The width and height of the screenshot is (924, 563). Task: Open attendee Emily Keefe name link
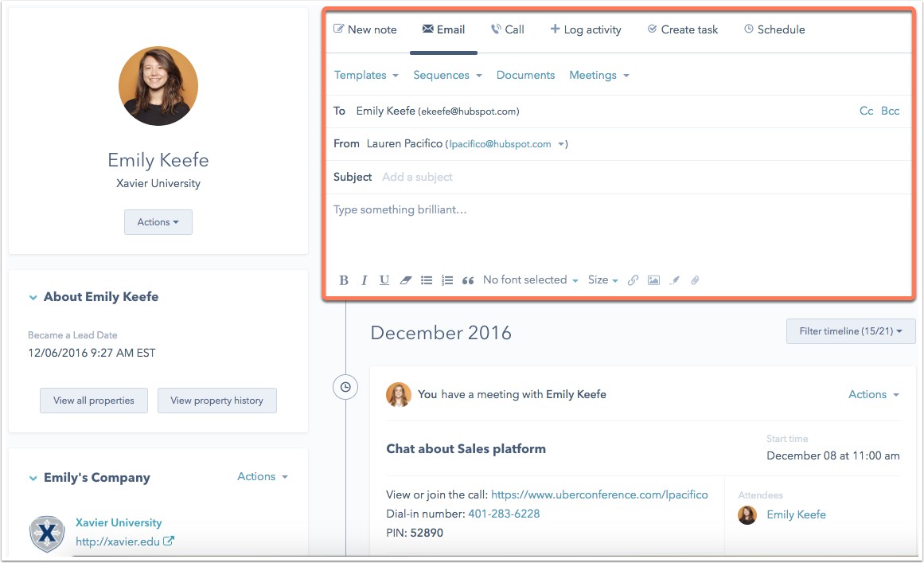pyautogui.click(x=796, y=514)
